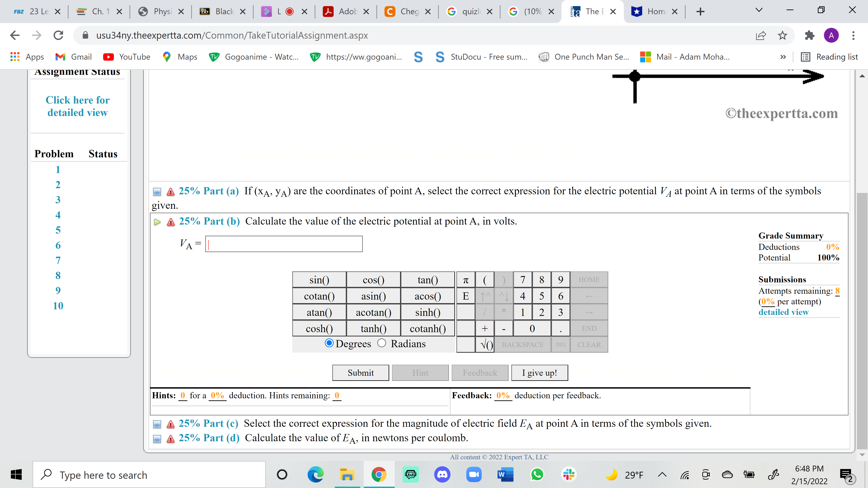Open Gmail from the bookmarks bar

tap(73, 56)
